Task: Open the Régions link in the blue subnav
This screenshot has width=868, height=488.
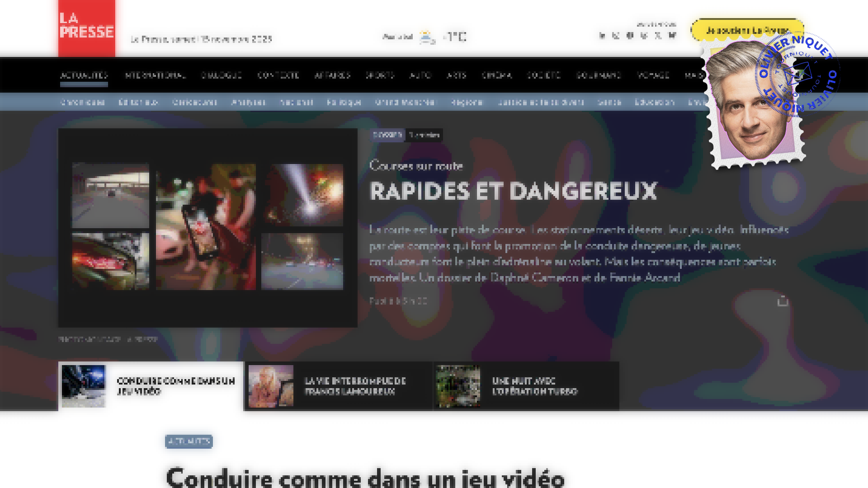Action: pyautogui.click(x=468, y=102)
